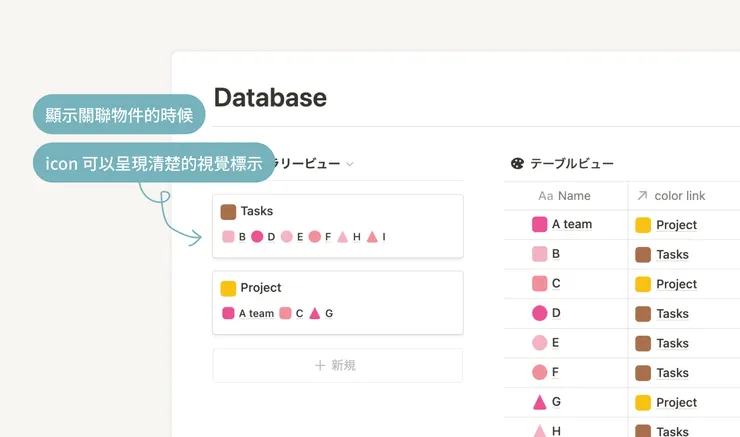Screen dimensions: 740x437
Task: Click the Database page title
Action: click(x=270, y=97)
